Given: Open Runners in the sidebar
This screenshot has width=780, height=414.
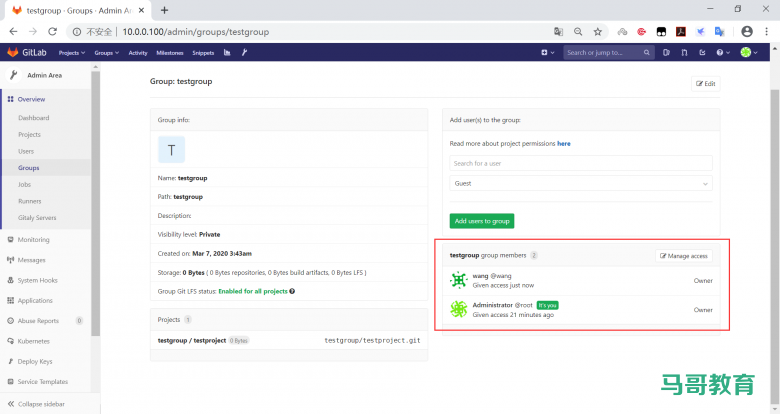Looking at the screenshot, I should 30,201.
